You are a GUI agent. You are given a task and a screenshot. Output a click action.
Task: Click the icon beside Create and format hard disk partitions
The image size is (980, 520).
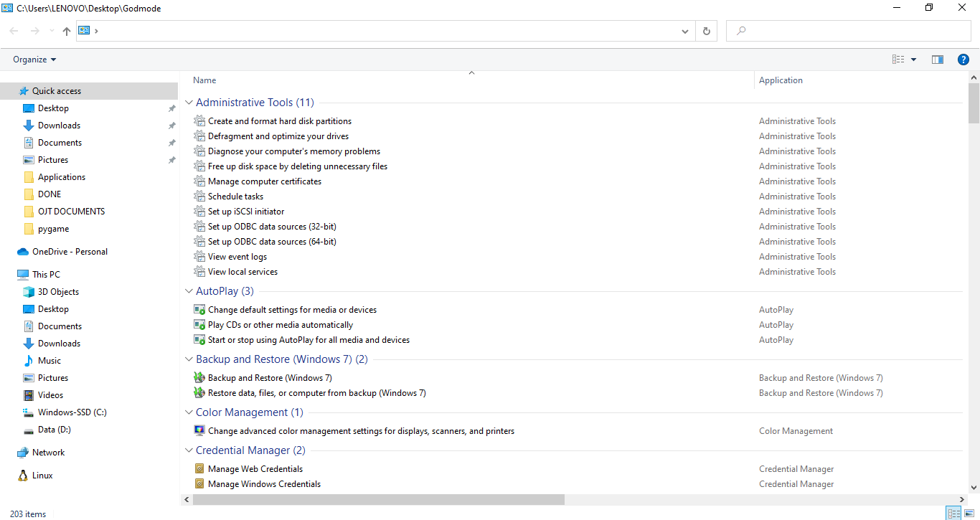coord(199,121)
